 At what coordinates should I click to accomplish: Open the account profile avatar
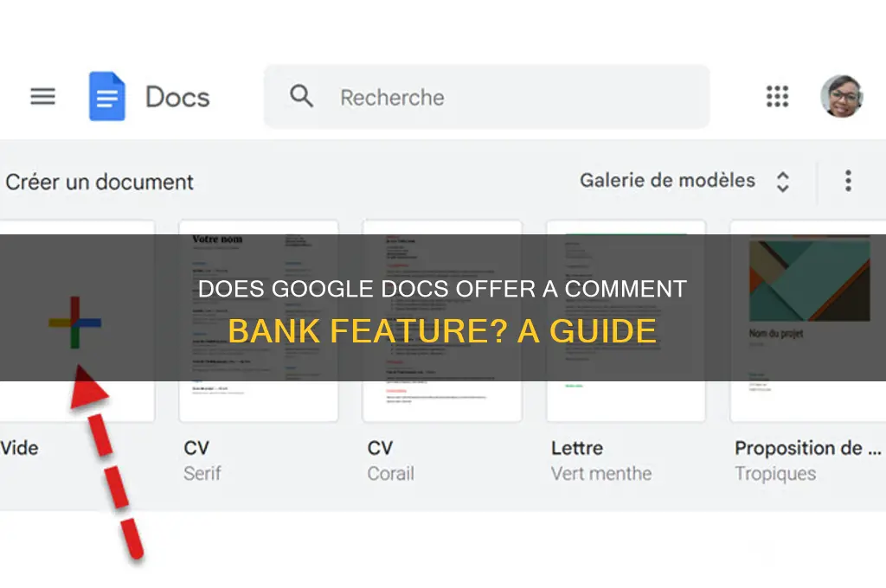pos(841,97)
